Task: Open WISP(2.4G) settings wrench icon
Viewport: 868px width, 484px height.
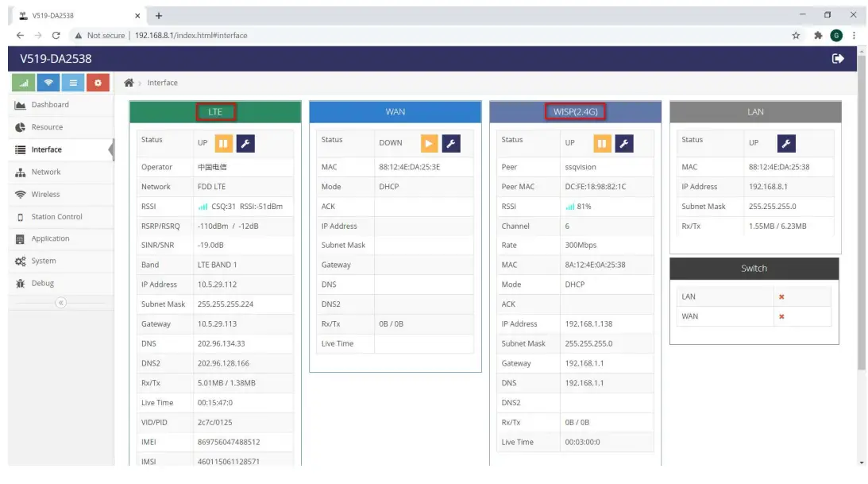Action: tap(624, 143)
